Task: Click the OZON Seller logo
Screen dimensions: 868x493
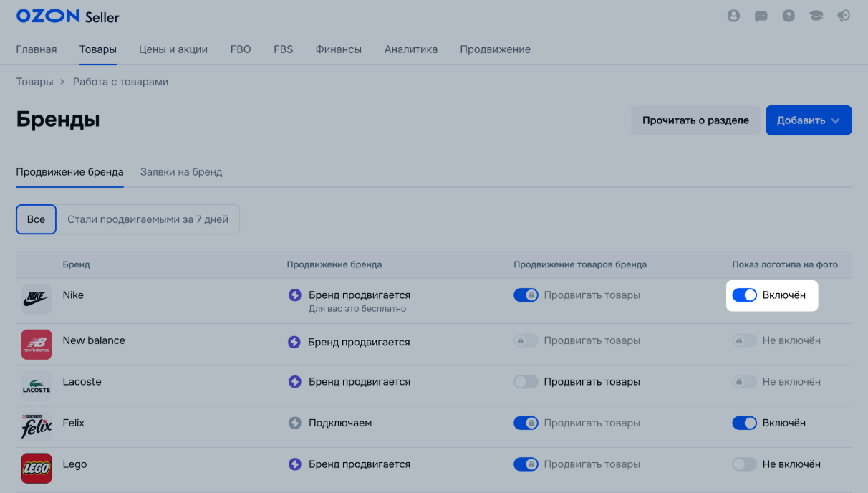Action: pos(67,16)
